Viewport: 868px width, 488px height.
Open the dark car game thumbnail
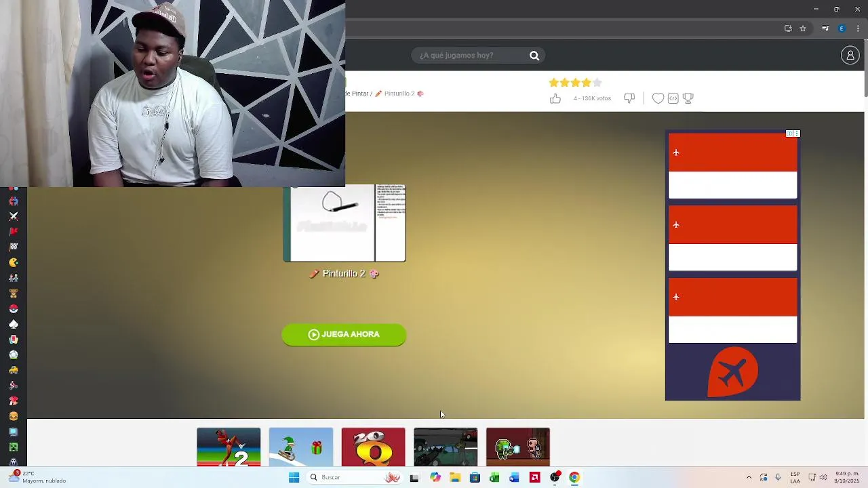click(x=446, y=447)
